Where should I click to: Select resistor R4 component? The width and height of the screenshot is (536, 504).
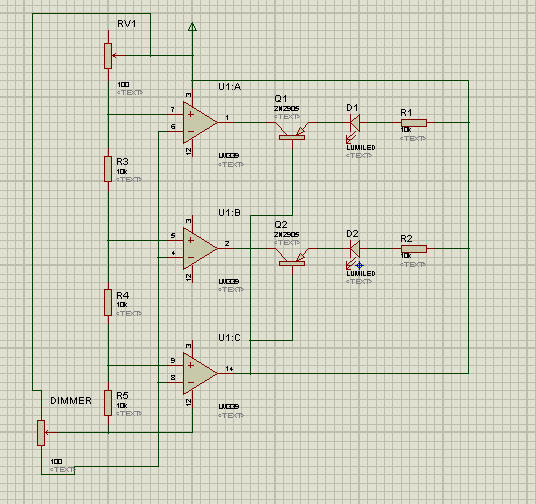[108, 302]
